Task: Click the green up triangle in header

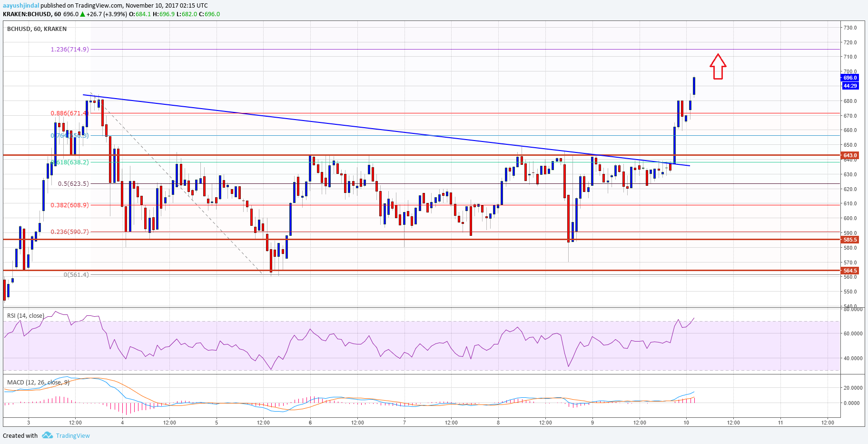Action: click(x=83, y=14)
